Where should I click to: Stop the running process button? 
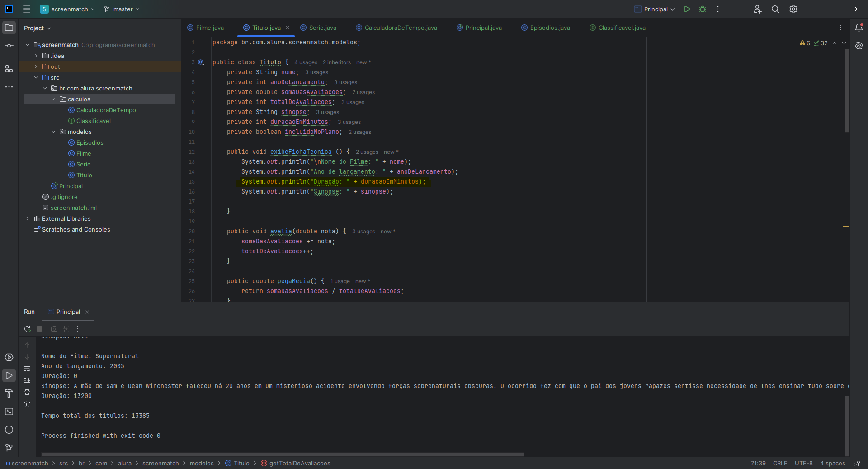(x=39, y=329)
